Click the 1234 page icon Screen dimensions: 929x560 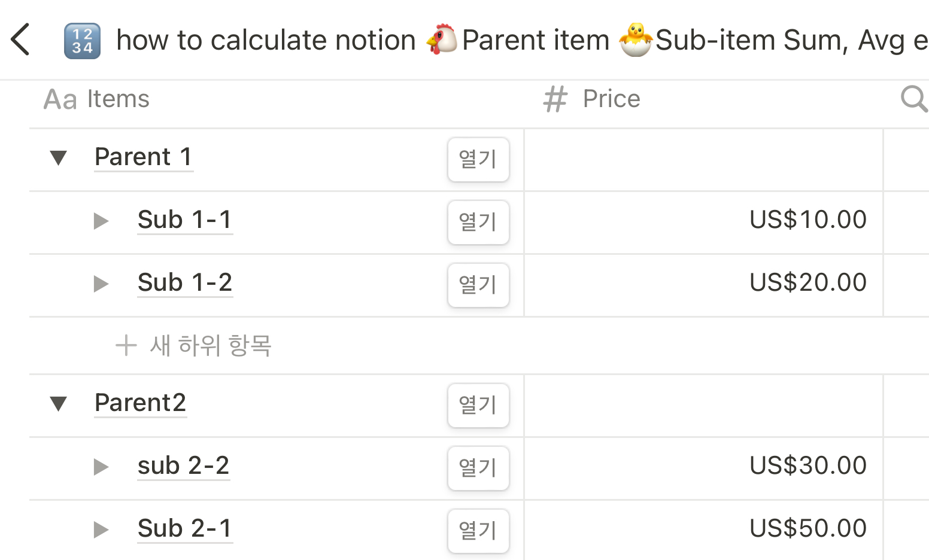coord(82,41)
